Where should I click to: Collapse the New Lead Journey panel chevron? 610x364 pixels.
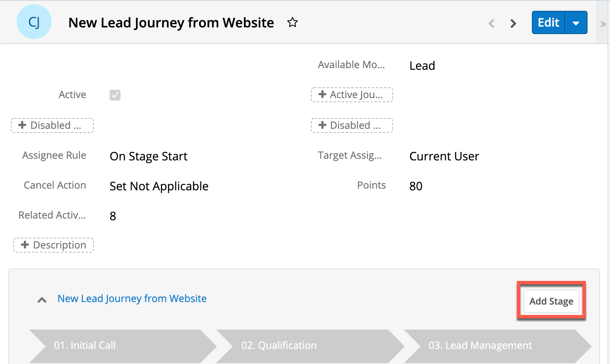[42, 300]
